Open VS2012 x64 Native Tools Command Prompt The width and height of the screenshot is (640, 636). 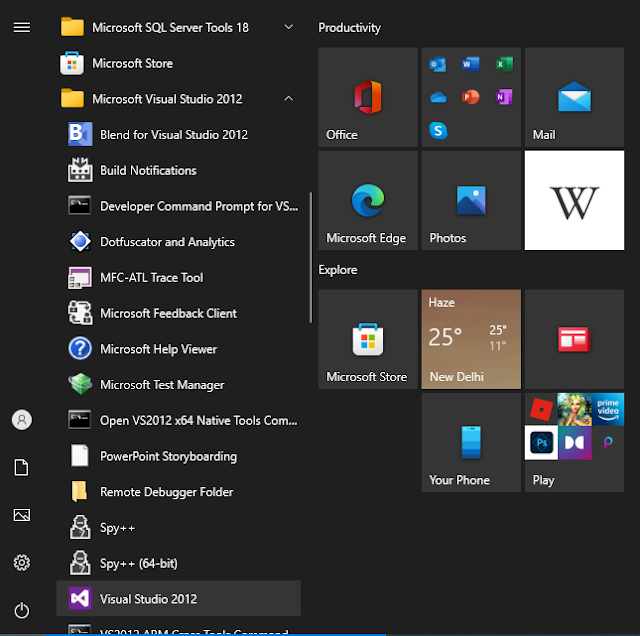tap(178, 420)
